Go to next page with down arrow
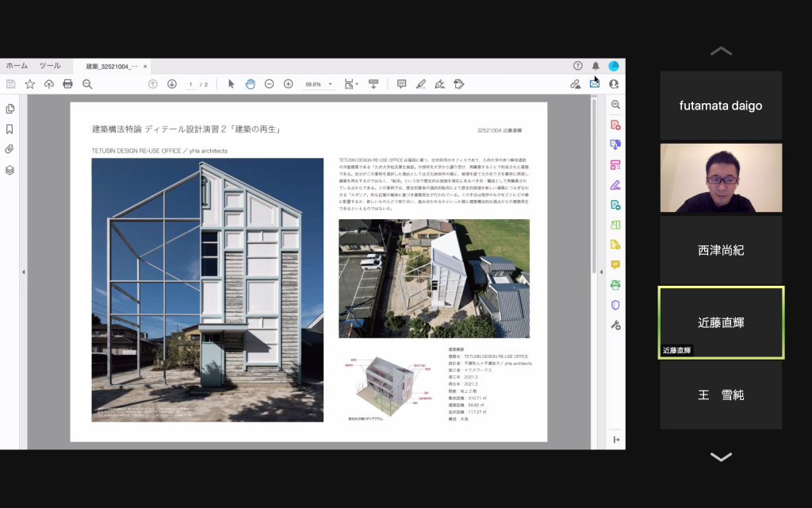This screenshot has width=812, height=508. 171,84
